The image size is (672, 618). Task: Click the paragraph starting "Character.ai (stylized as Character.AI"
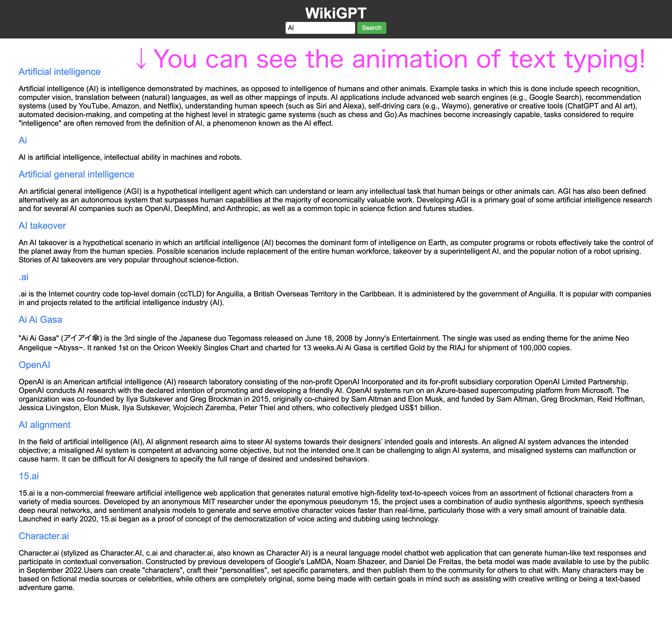point(336,570)
